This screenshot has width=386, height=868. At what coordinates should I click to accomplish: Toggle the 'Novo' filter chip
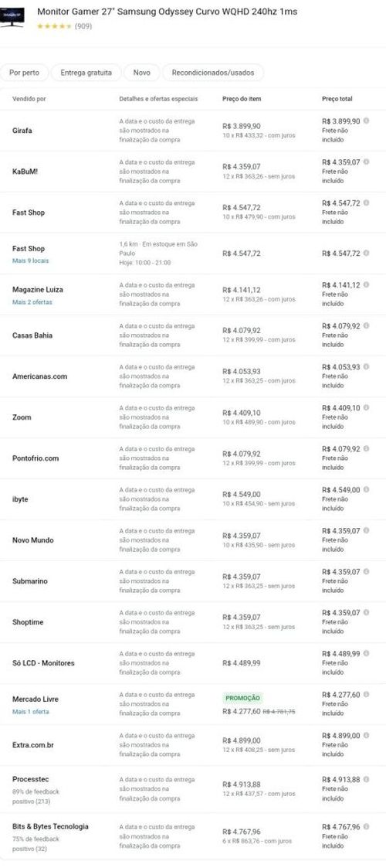click(141, 73)
